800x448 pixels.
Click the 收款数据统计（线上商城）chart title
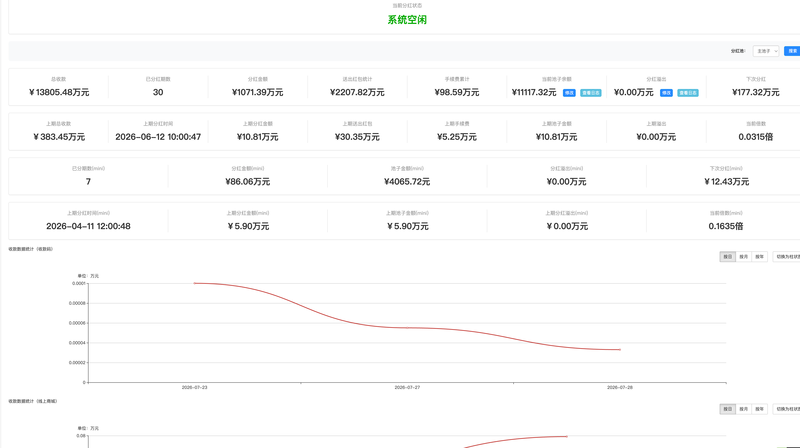[x=33, y=401]
